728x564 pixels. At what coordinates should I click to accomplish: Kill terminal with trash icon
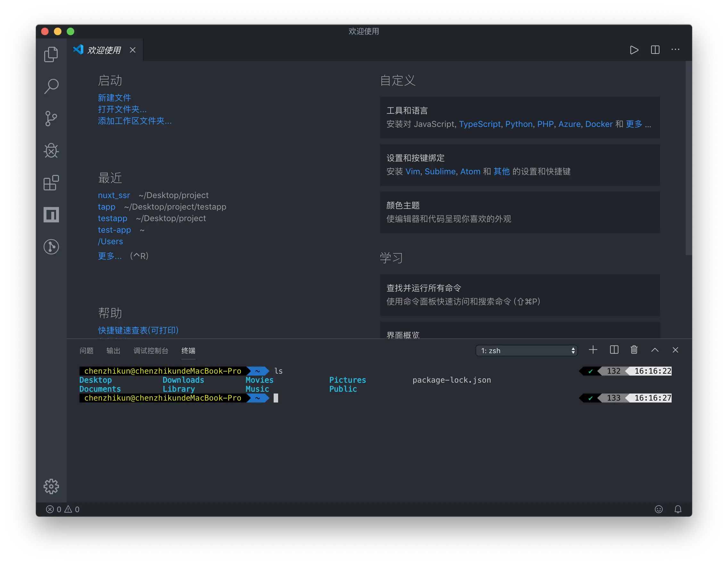[x=634, y=350]
